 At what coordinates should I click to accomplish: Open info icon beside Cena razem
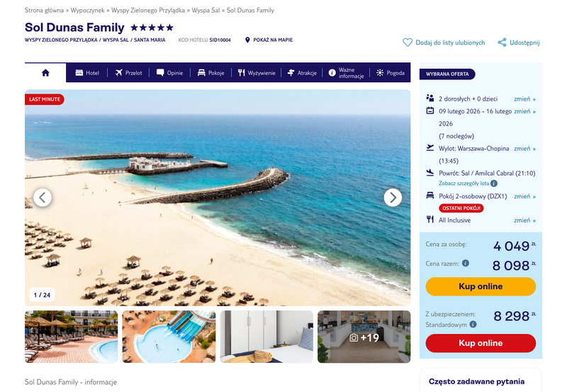point(466,263)
